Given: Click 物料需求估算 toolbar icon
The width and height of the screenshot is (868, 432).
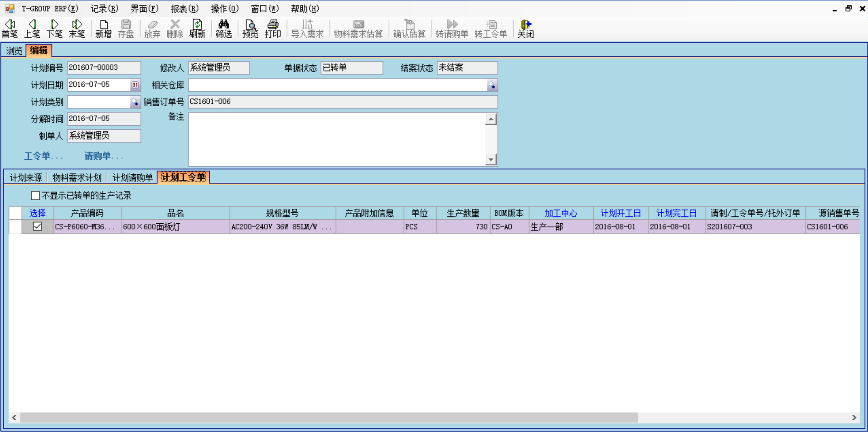Looking at the screenshot, I should point(359,29).
